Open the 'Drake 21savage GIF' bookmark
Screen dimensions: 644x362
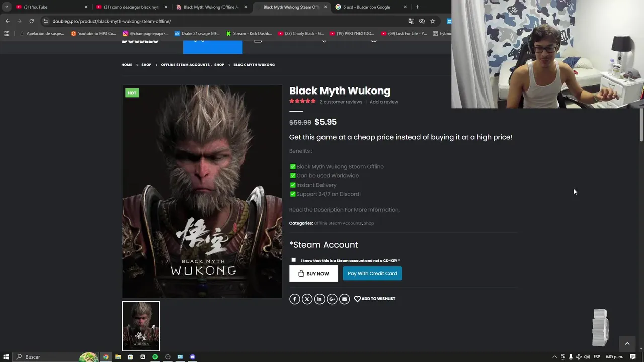pos(197,34)
